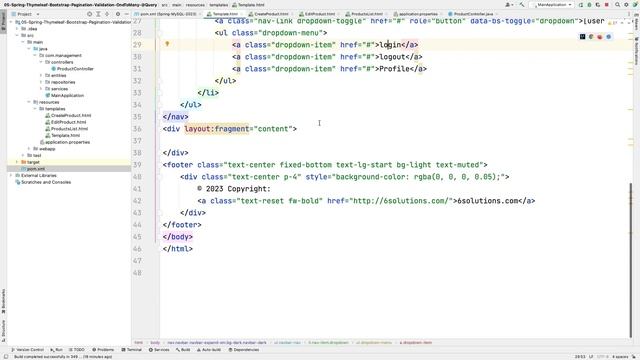The height and width of the screenshot is (360, 640).
Task: Select ProductsList.html in project tree
Action: 67,129
